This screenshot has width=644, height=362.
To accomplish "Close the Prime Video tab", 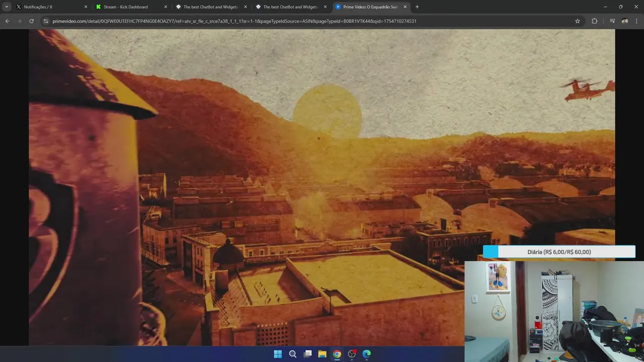I will pos(405,7).
